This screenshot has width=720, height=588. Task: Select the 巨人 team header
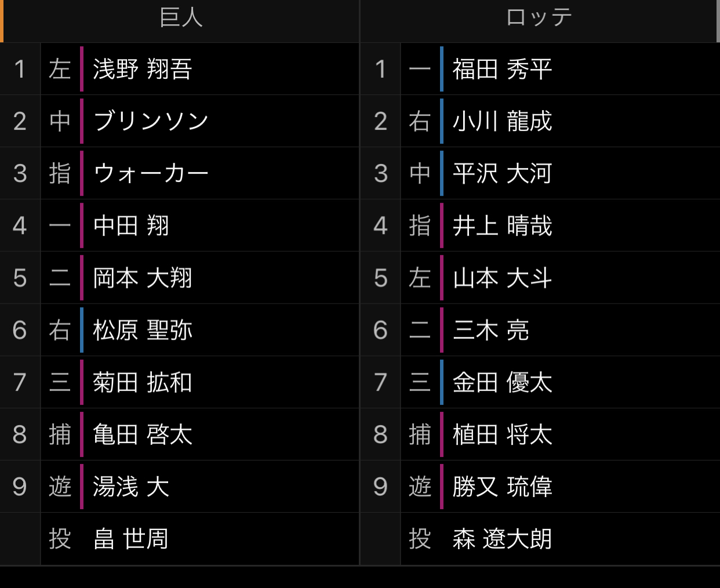pos(181,17)
